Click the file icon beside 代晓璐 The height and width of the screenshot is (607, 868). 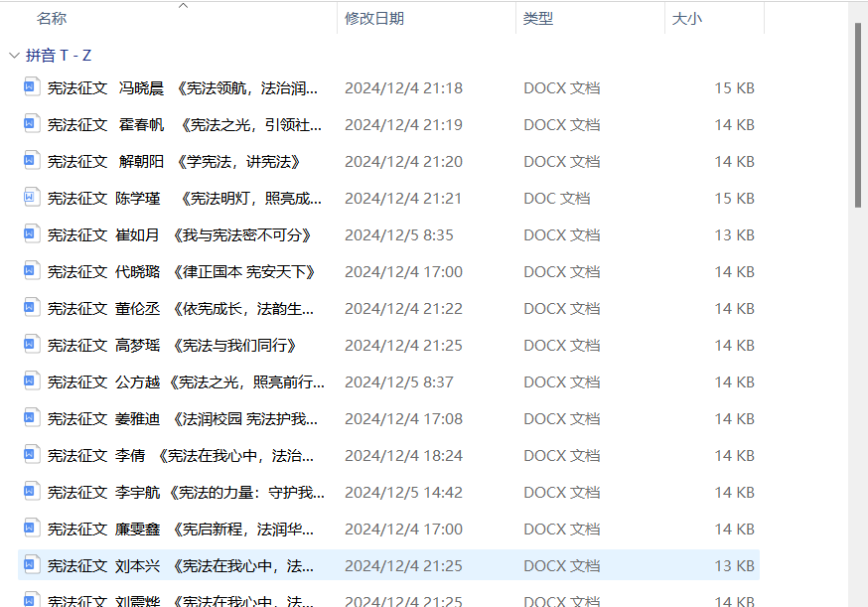point(31,271)
